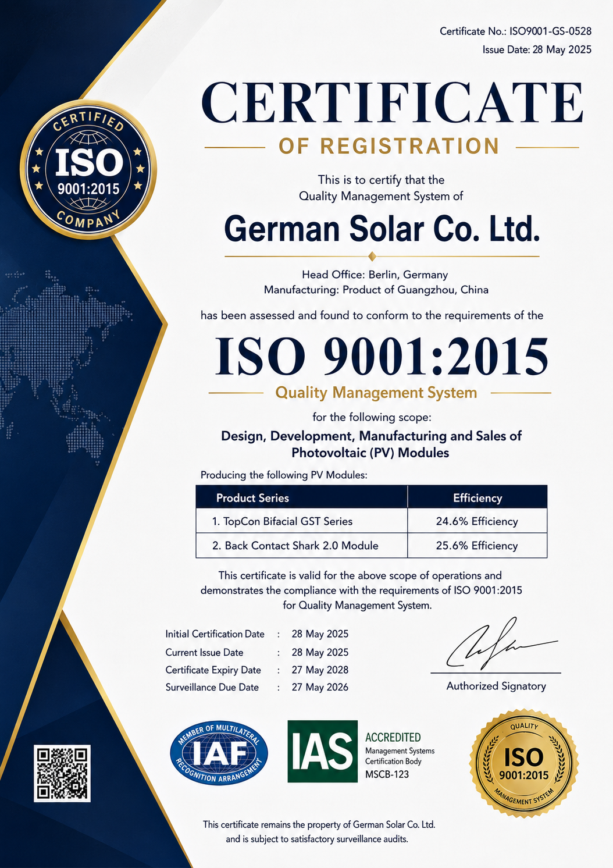
Task: Click the company name 'German Solar Co. Ltd.'
Action: (x=382, y=229)
